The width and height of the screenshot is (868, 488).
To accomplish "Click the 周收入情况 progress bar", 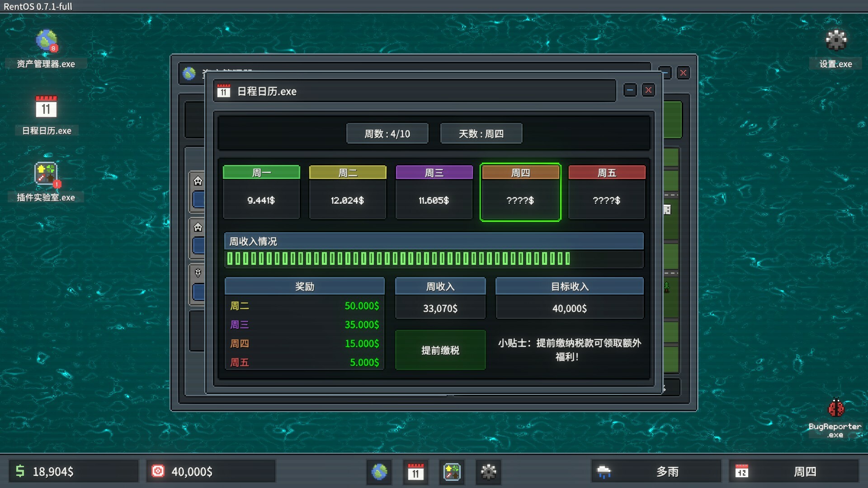I will click(434, 258).
